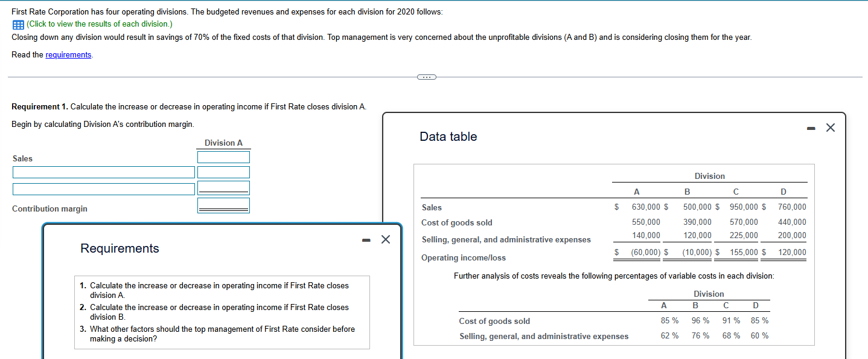The width and height of the screenshot is (868, 359).
Task: Open the second blank line-item selector
Action: click(x=103, y=189)
